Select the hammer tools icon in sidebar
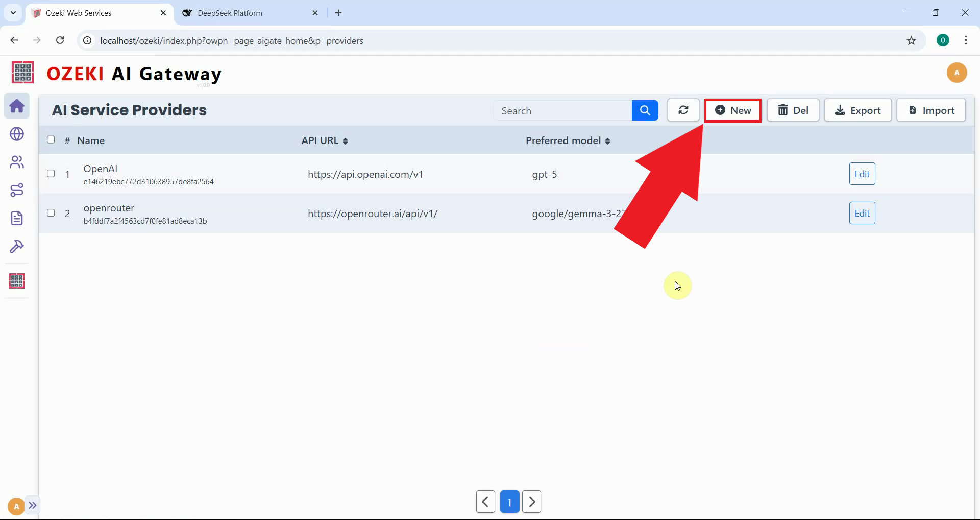The width and height of the screenshot is (980, 520). [17, 247]
